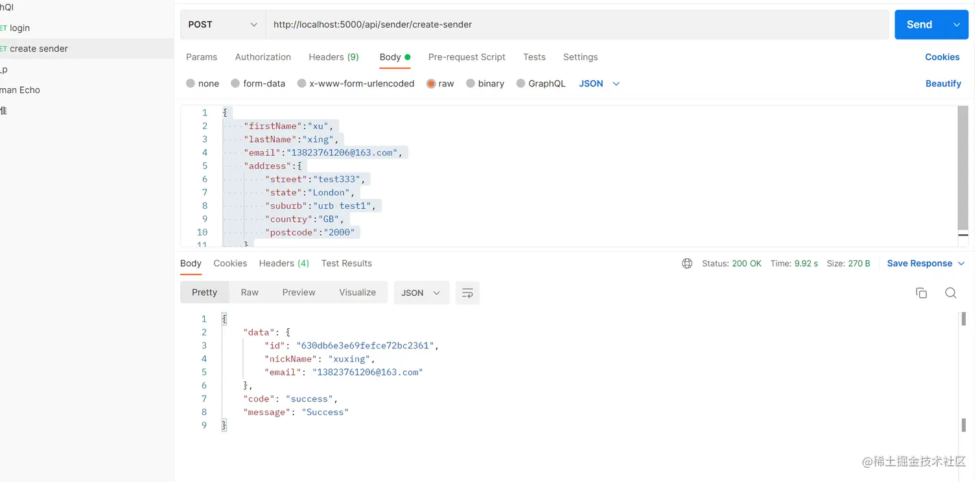Click the "postcode":"2000" line in request body
Screen dimensions: 980x482
point(310,232)
